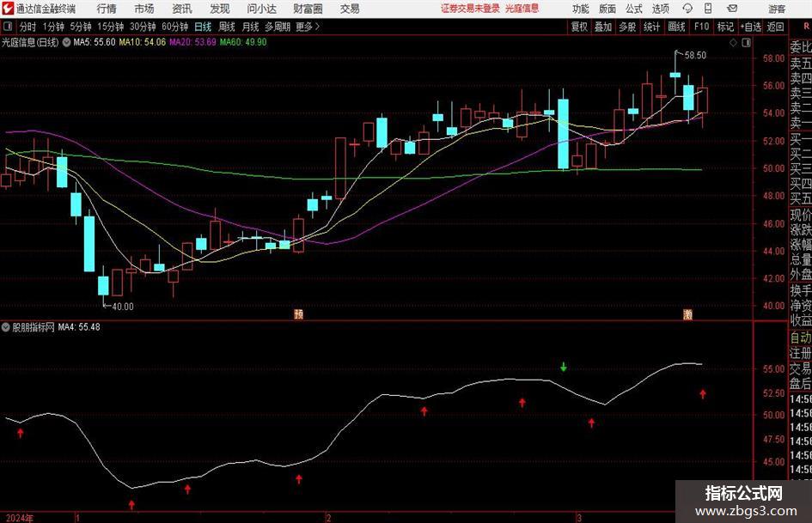Click the 光庭信息(日线) chart title
Image resolution: width=812 pixels, height=523 pixels.
tap(30, 42)
